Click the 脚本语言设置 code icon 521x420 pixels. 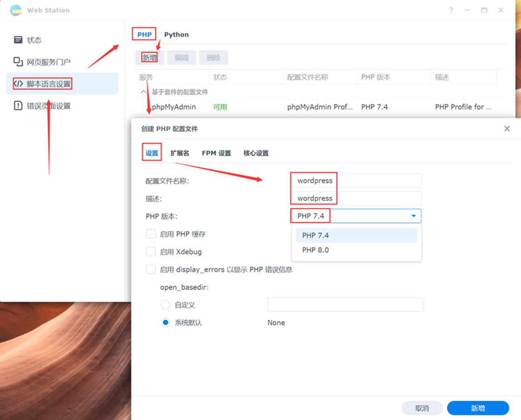tap(18, 84)
